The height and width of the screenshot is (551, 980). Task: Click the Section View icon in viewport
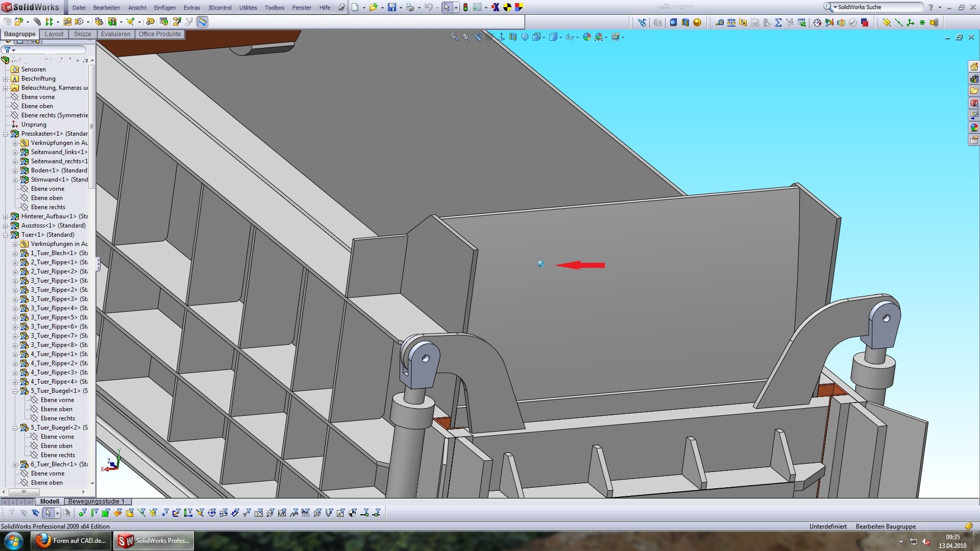pos(513,37)
